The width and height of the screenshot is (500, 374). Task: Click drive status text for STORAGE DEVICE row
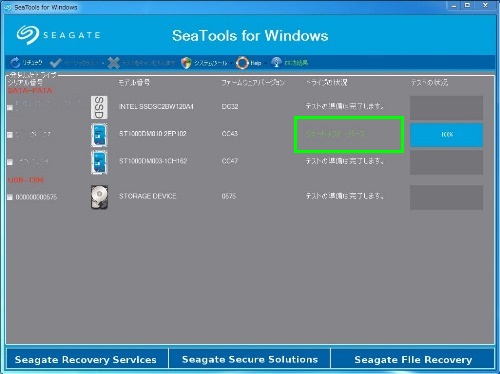coord(345,196)
